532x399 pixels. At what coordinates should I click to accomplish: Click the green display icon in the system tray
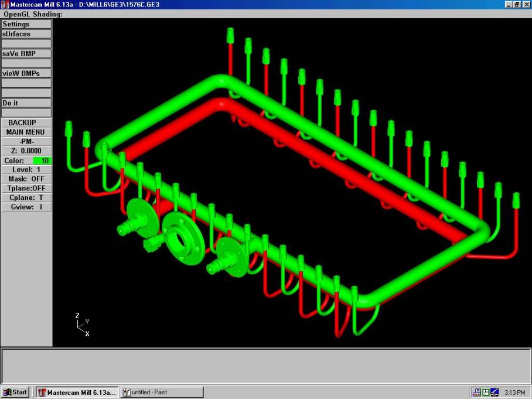[x=485, y=391]
